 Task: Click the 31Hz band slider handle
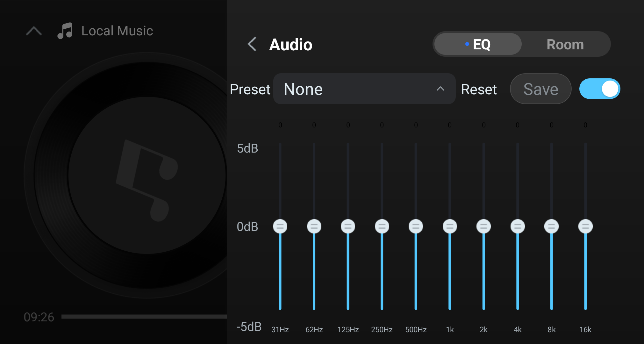point(280,226)
